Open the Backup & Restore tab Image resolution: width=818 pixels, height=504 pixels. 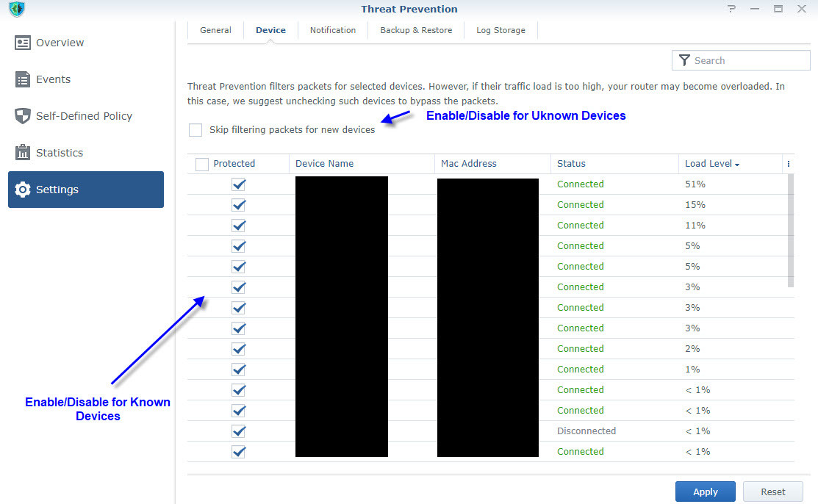416,30
